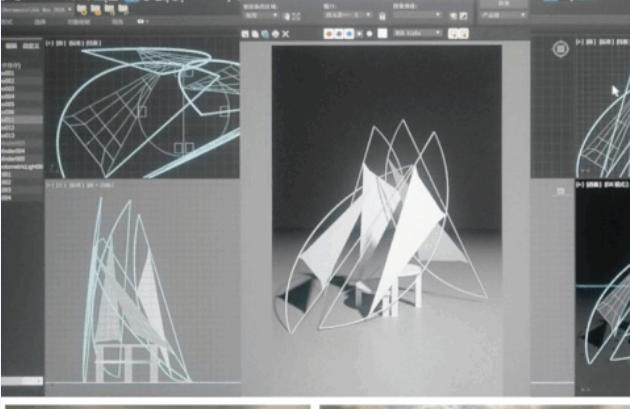Click the white color swatch in render toolbar
630x409 pixels.
pyautogui.click(x=382, y=33)
